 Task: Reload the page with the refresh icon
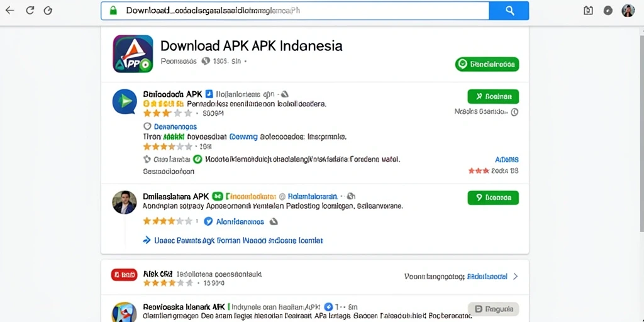pos(30,11)
